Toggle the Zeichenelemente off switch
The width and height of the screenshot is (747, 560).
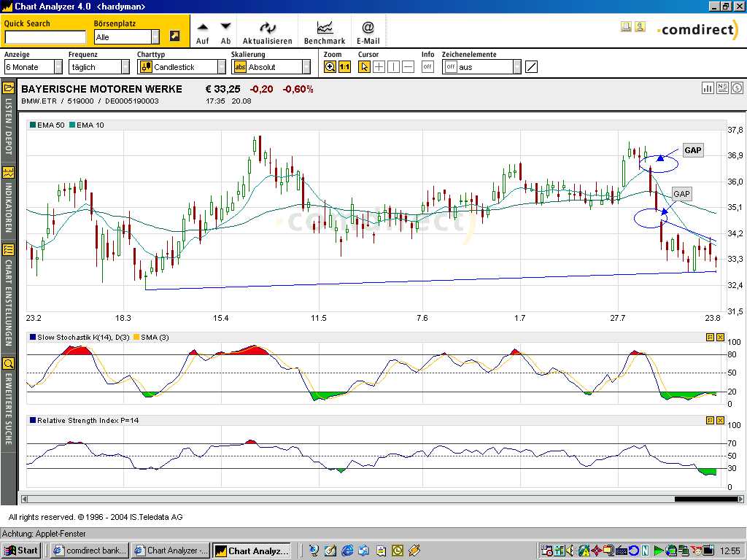pos(451,66)
